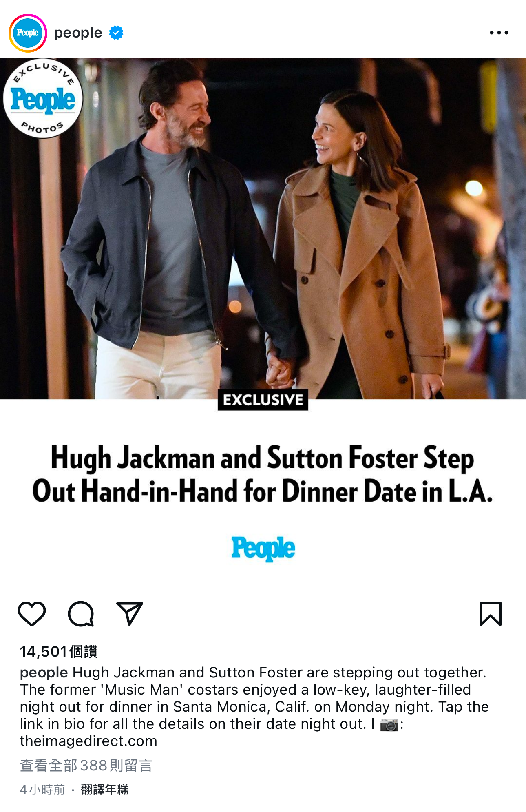Translate the caption text
The width and height of the screenshot is (526, 812).
[x=105, y=790]
